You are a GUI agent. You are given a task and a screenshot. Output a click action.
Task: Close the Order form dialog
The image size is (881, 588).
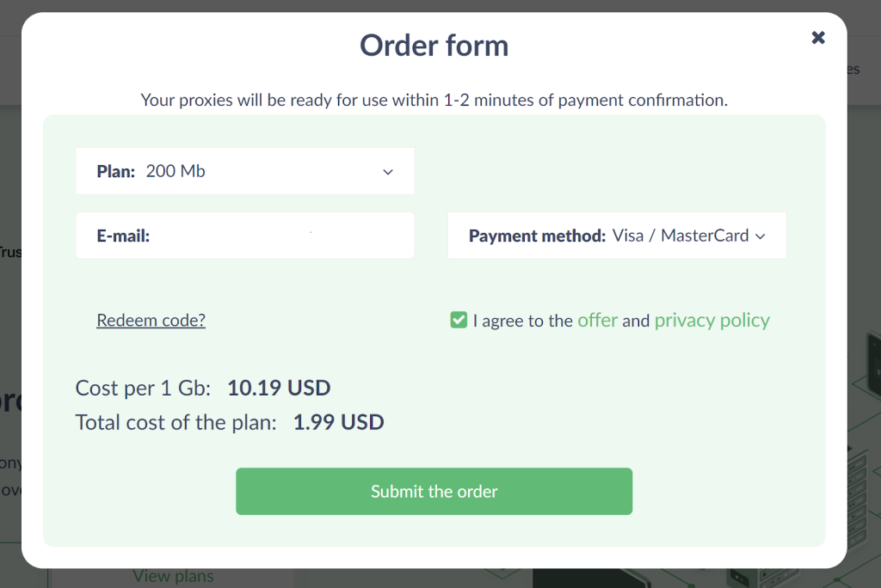click(818, 38)
